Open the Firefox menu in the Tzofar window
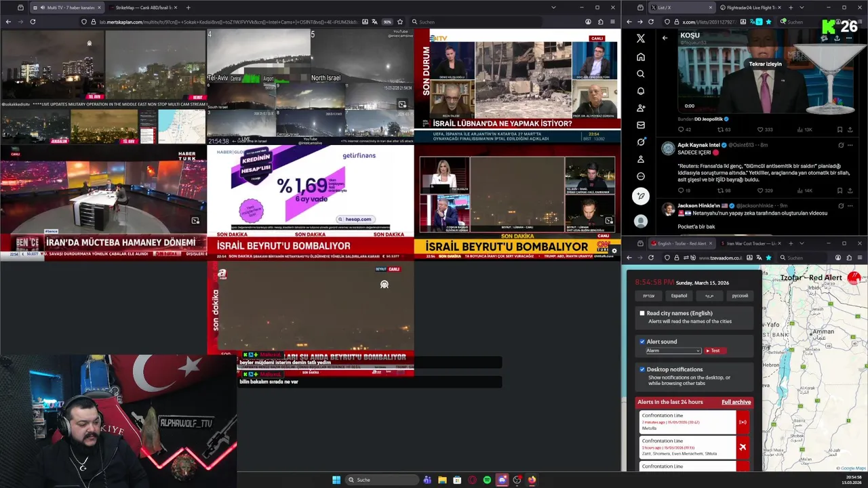 coord(859,258)
